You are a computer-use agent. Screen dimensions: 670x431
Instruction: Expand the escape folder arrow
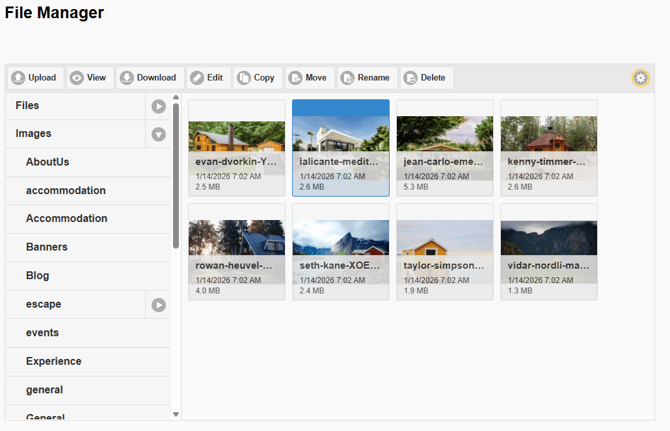click(x=158, y=305)
